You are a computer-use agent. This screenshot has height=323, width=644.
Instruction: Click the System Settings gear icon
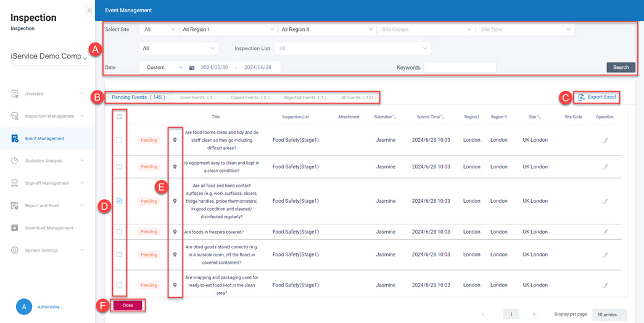(x=15, y=250)
